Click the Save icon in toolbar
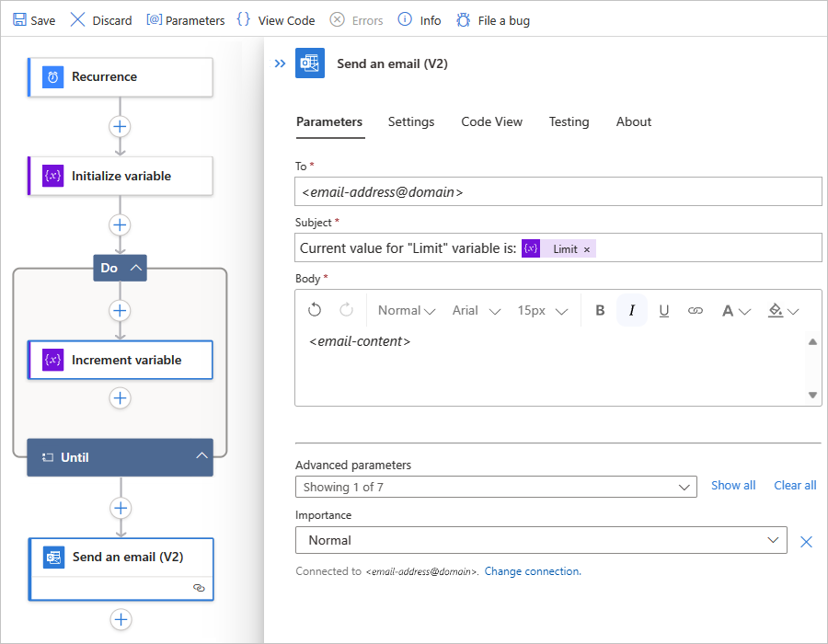The width and height of the screenshot is (828, 644). (x=19, y=20)
